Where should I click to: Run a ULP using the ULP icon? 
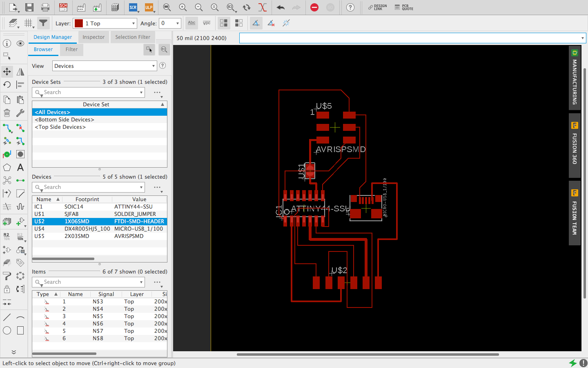(149, 7)
